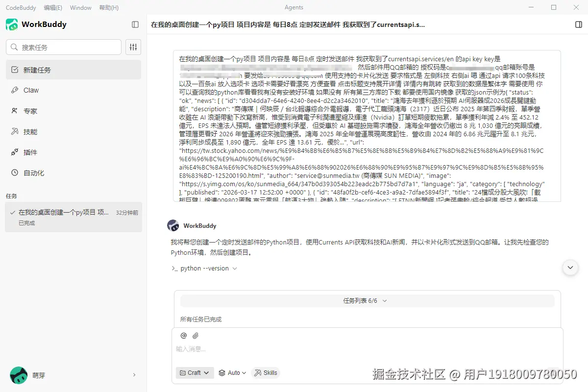The width and height of the screenshot is (588, 392).
Task: Select the 在我的桌面创建一个py项目 task entry
Action: pos(73,217)
